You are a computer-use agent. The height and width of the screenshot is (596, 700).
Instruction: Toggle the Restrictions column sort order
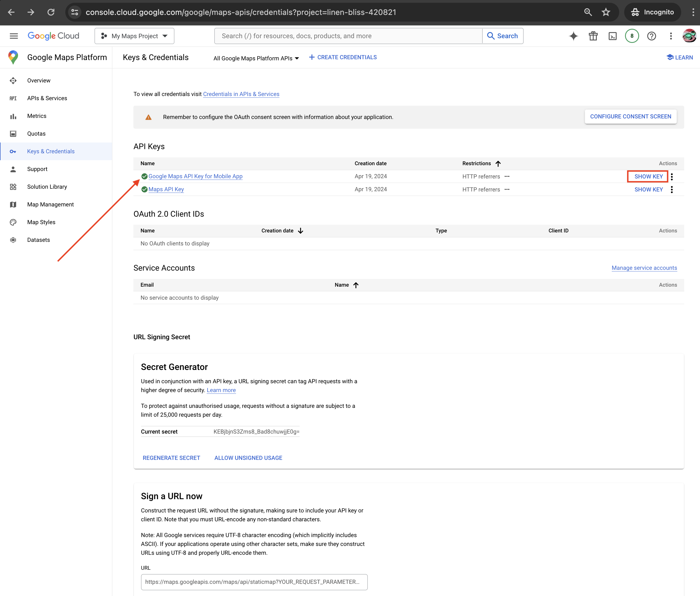click(498, 164)
